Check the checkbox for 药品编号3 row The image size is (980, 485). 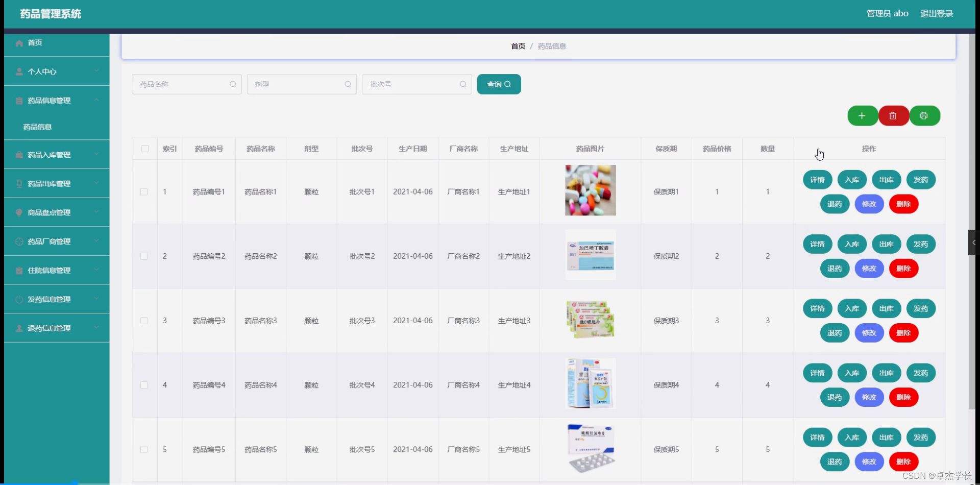[144, 321]
